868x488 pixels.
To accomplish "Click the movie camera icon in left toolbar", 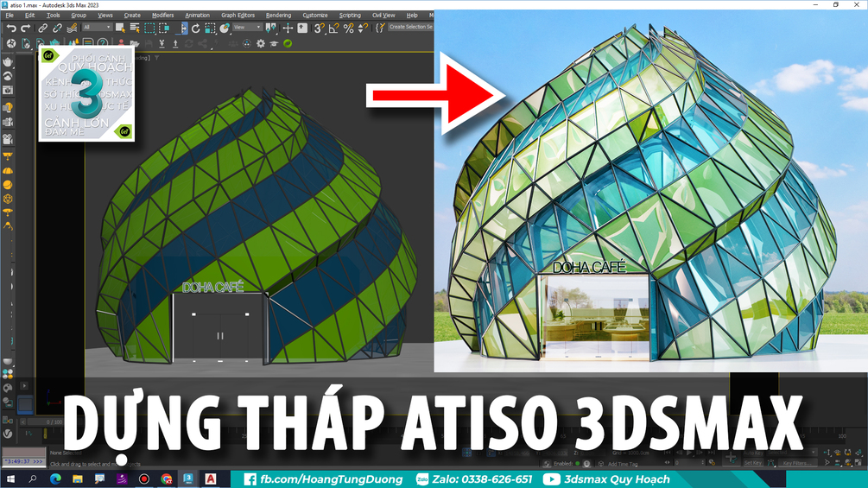I will (x=8, y=139).
